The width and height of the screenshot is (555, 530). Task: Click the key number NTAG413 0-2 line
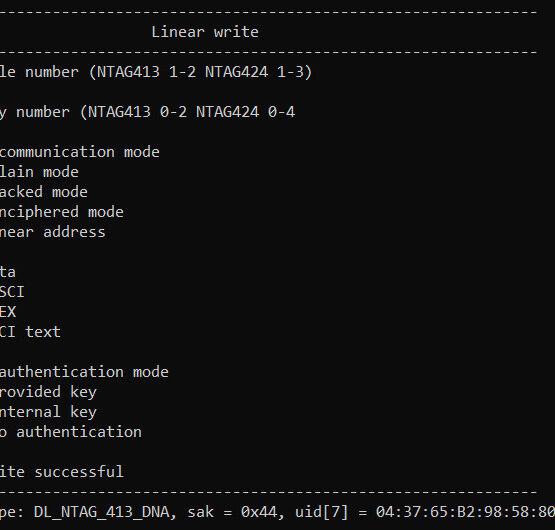tap(147, 112)
